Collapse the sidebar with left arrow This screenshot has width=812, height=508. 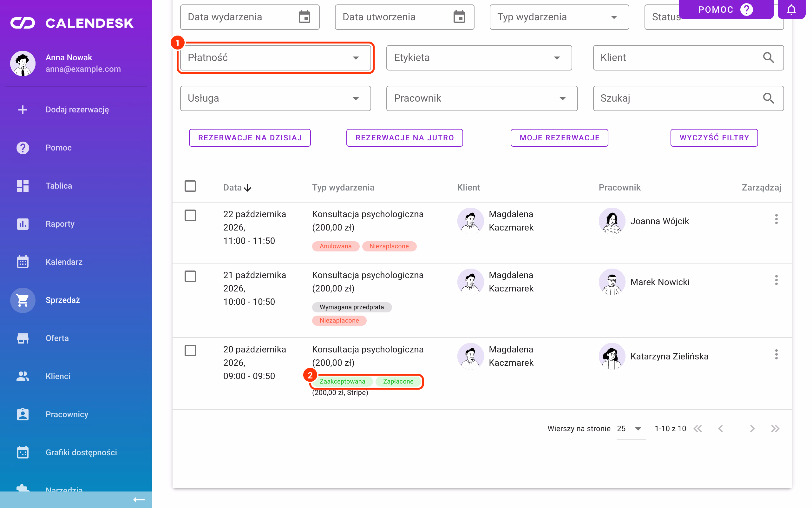(x=139, y=500)
